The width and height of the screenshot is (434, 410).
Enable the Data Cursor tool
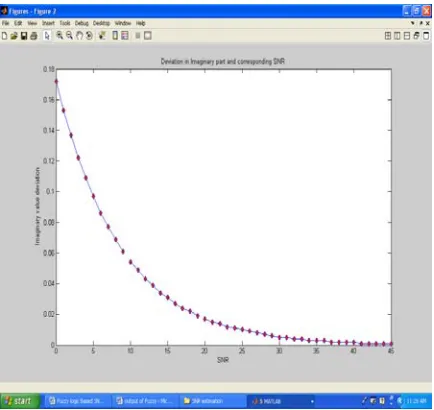pos(102,35)
